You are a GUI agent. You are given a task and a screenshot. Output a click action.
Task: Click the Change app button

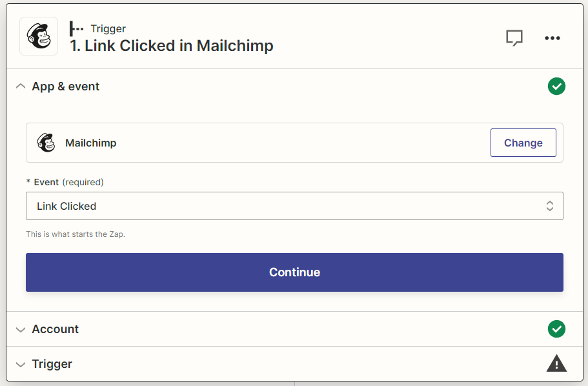click(523, 143)
